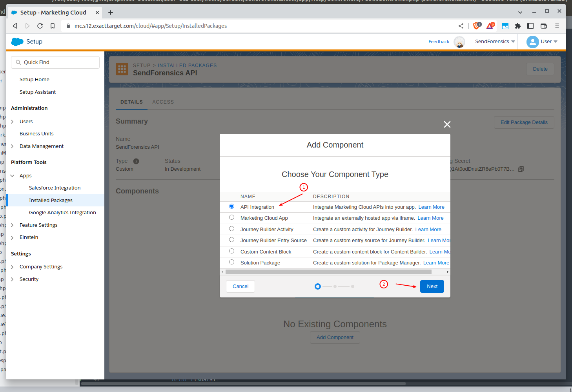Copy the secret value icon
Viewport: 572px width, 392px height.
coord(521,169)
